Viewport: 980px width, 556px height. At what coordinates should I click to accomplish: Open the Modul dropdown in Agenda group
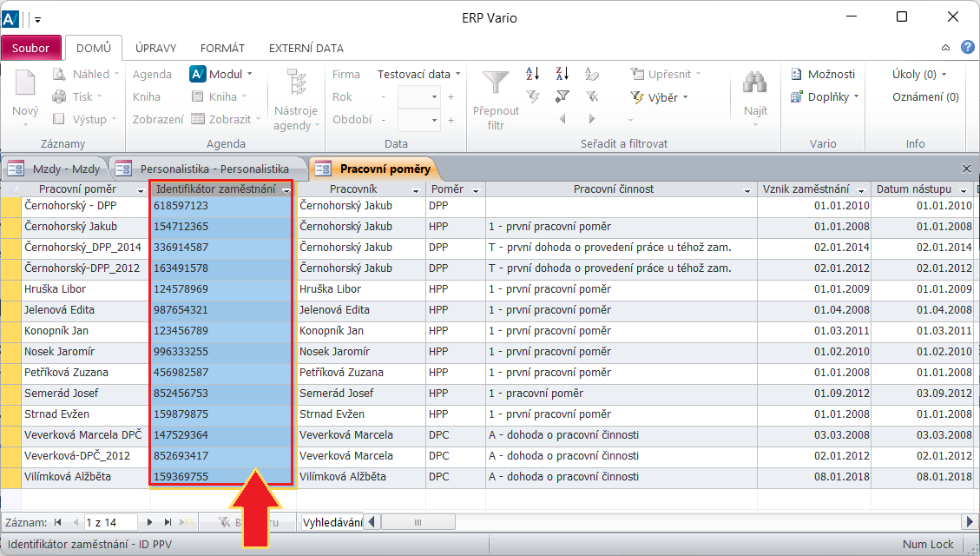(x=220, y=74)
